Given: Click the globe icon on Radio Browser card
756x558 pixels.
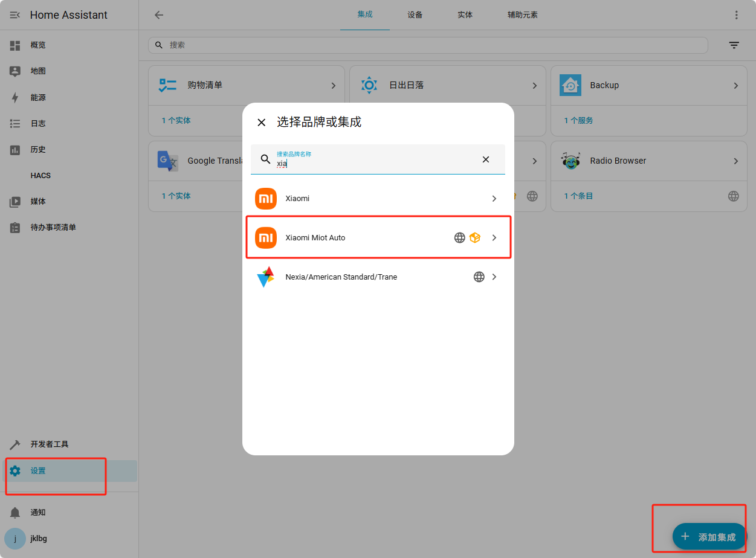Looking at the screenshot, I should pyautogui.click(x=733, y=196).
